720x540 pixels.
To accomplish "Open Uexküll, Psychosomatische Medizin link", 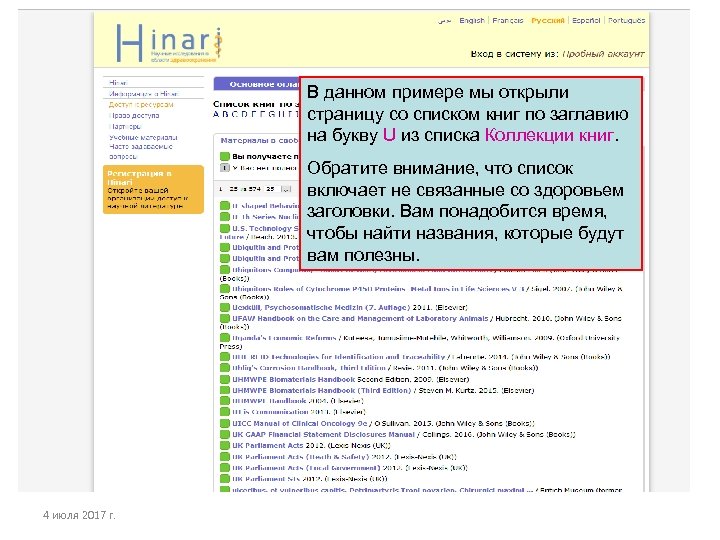I will point(321,307).
